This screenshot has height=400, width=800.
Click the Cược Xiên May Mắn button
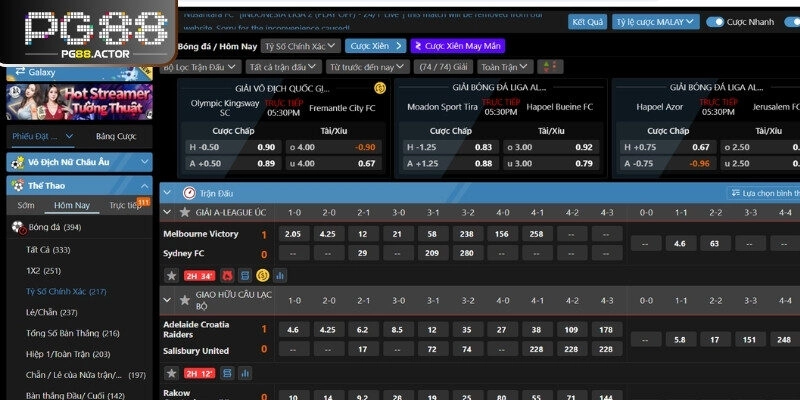pyautogui.click(x=457, y=46)
